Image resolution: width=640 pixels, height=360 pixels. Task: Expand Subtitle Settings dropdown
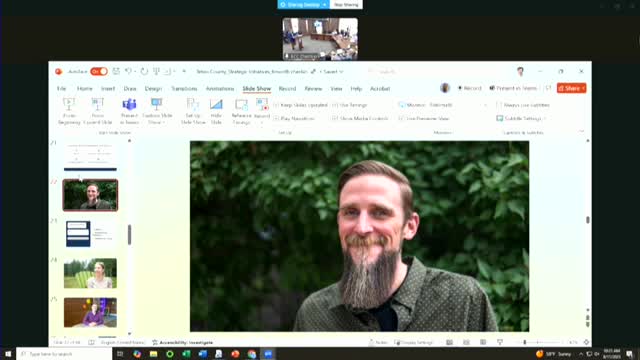point(521,118)
